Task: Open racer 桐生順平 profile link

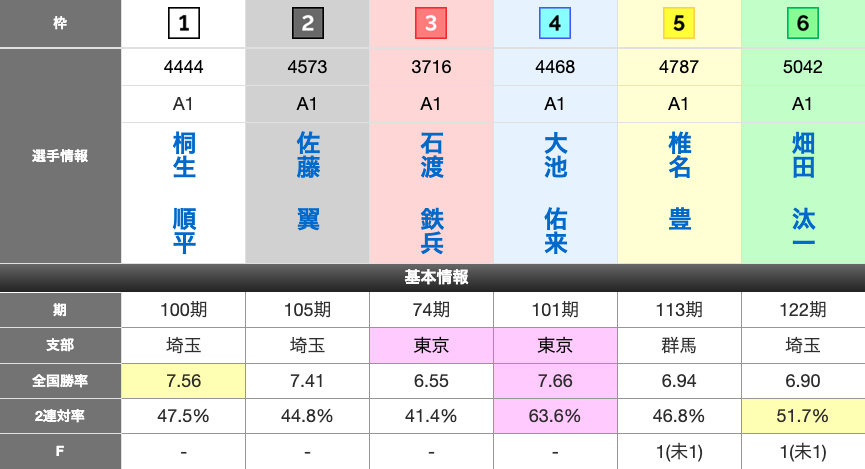Action: point(184,193)
